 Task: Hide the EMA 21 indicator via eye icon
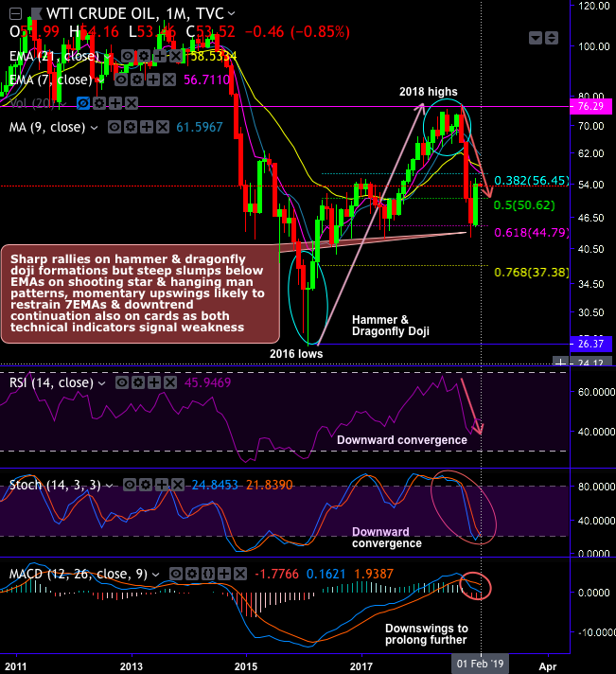pyautogui.click(x=127, y=56)
